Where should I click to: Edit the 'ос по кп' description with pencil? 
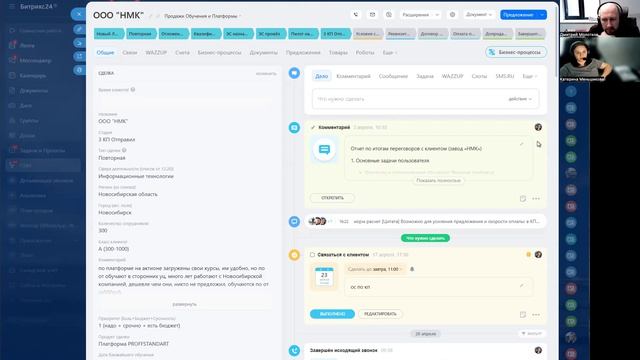click(x=521, y=285)
